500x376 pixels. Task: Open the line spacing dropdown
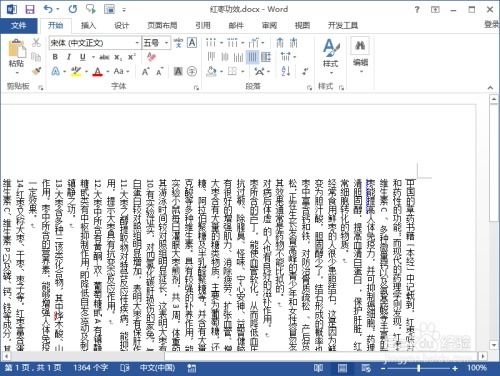click(x=288, y=57)
